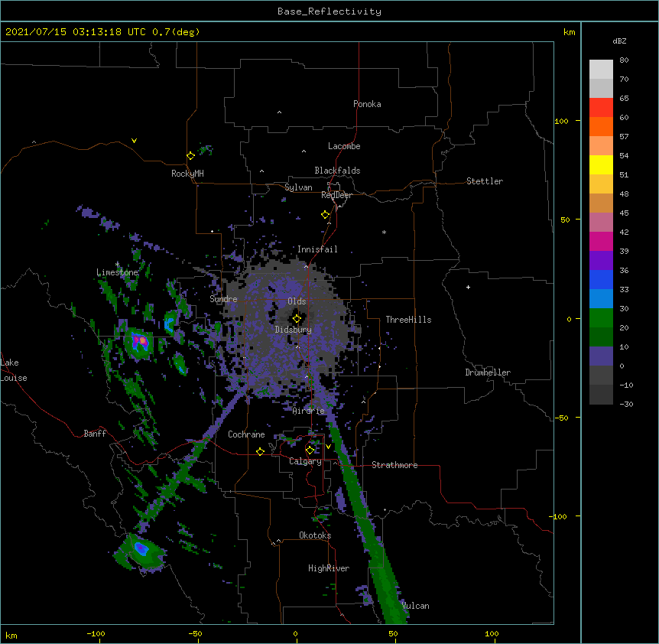Image resolution: width=659 pixels, height=644 pixels.
Task: Select the purple 36-39 dBZ legend swatch
Action: click(x=601, y=260)
